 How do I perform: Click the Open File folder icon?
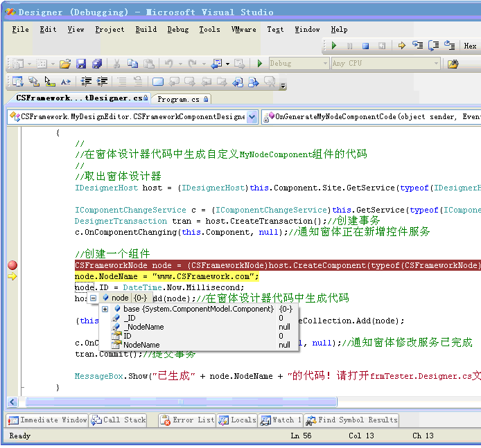click(x=64, y=64)
